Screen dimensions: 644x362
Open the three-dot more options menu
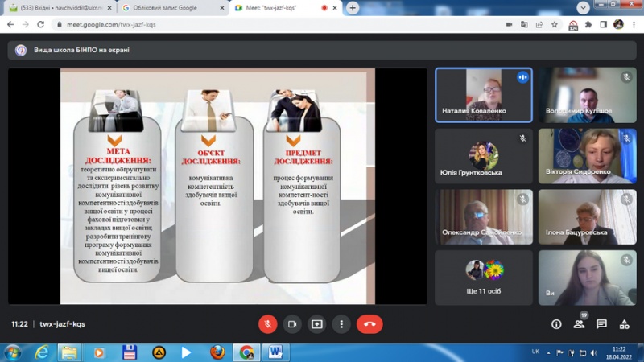pos(341,324)
